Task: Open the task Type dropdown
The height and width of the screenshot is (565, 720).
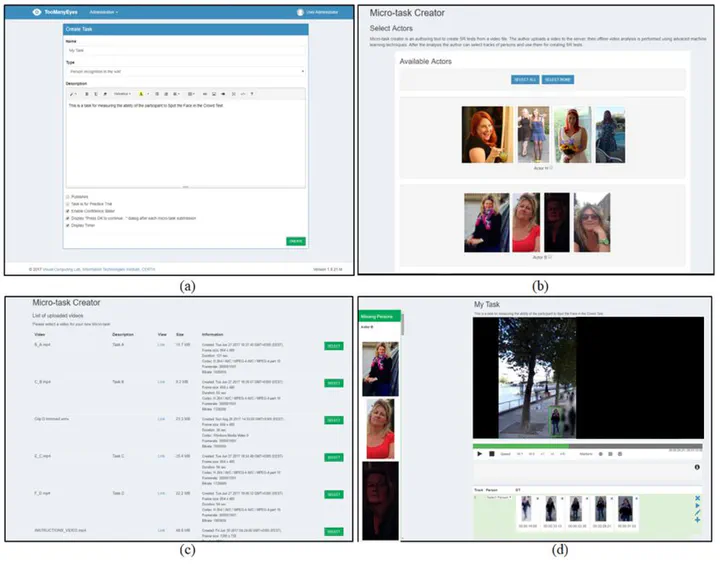Action: click(x=185, y=71)
